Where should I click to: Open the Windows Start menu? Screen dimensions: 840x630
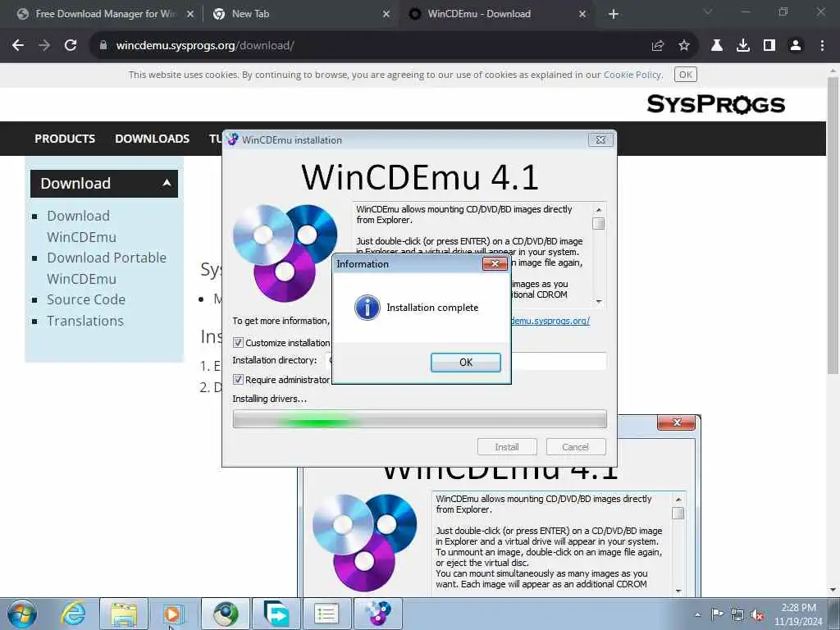point(22,614)
